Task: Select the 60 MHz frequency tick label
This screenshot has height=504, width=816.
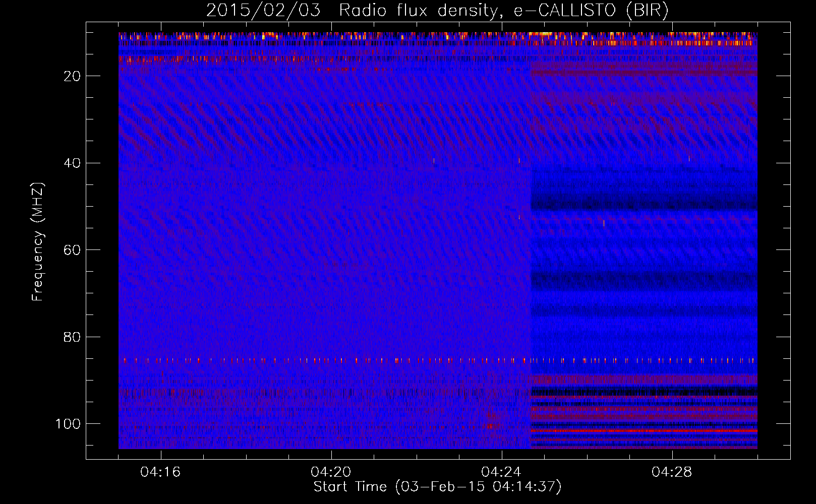Action: click(x=73, y=250)
